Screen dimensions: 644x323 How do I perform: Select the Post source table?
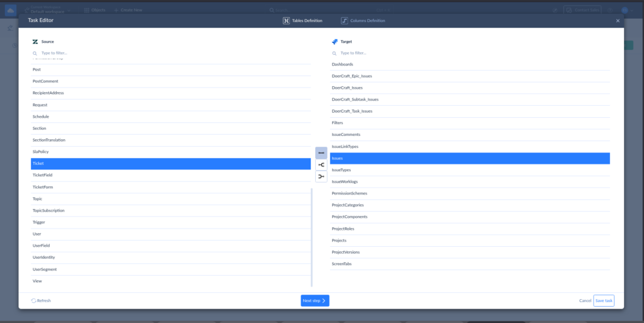[x=171, y=70]
